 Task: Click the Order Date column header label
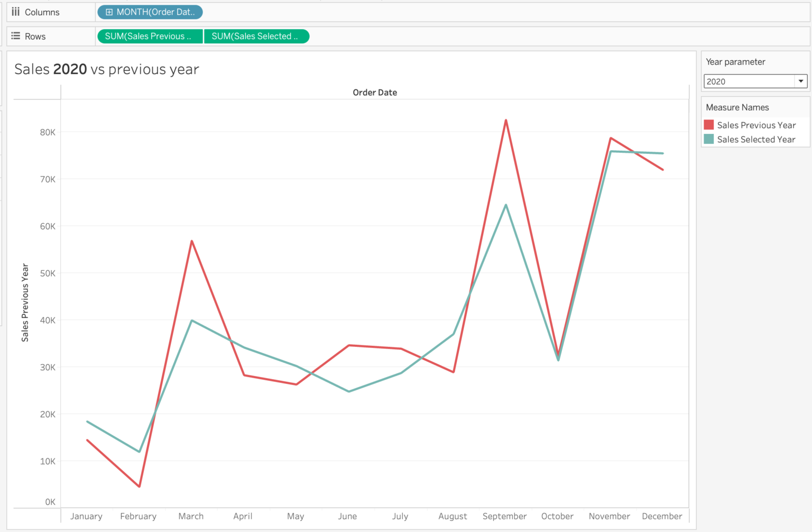point(374,92)
